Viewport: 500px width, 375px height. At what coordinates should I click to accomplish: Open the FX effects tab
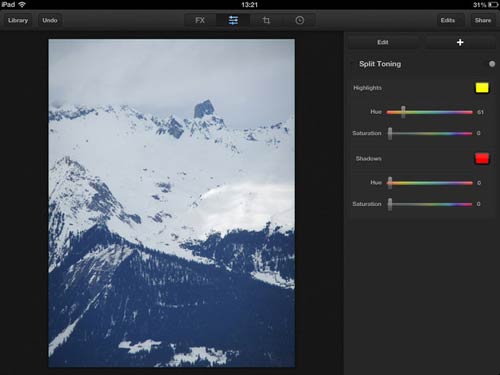click(x=200, y=20)
